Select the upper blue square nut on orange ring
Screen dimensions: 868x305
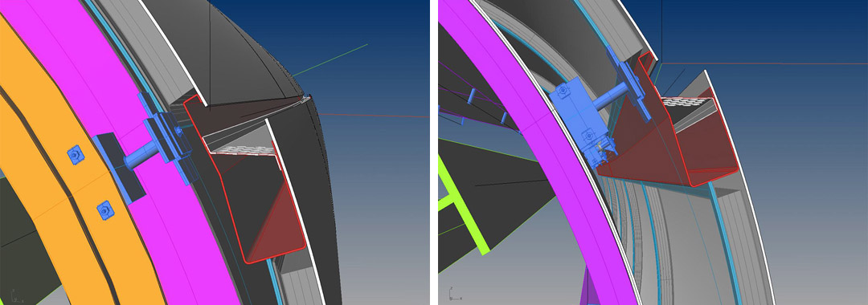click(76, 155)
